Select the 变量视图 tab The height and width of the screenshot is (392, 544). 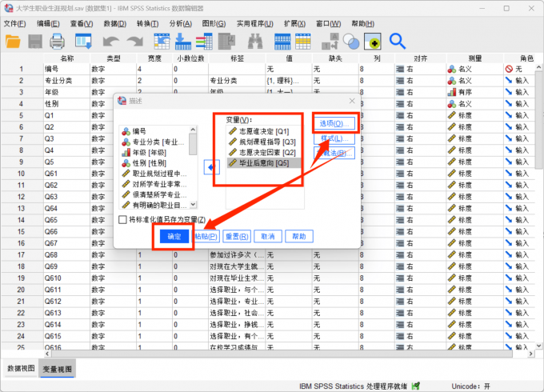[57, 369]
